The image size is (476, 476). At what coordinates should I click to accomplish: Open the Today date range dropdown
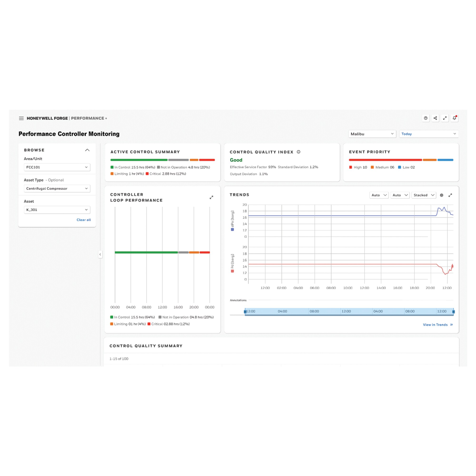coord(428,134)
